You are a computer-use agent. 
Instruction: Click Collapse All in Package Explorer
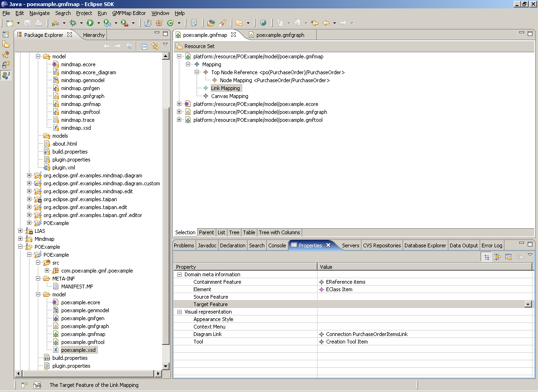(x=144, y=46)
